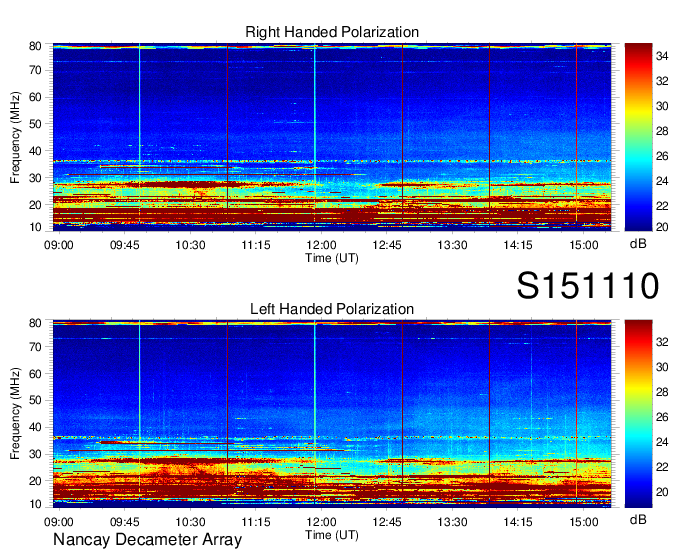The height and width of the screenshot is (552, 680).
Task: Click time tick 13:30 under Right Handed plot
Action: point(452,245)
